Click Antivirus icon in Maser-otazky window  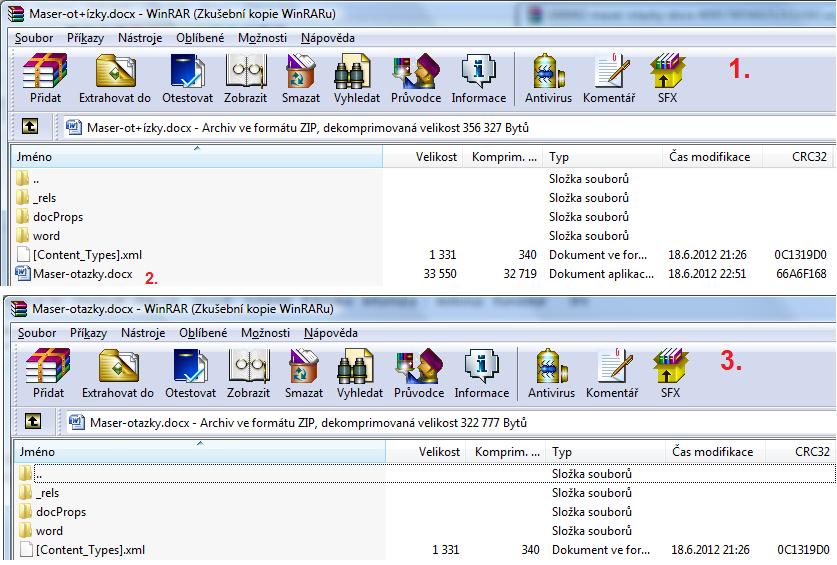(551, 373)
